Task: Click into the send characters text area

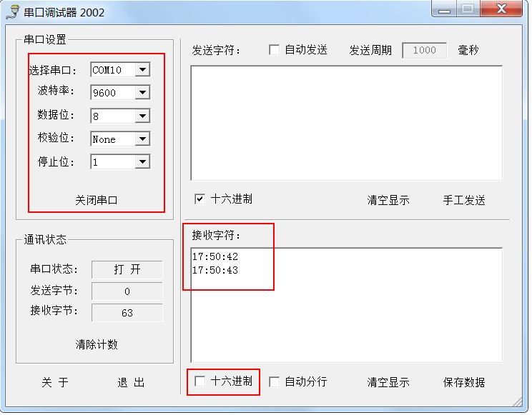Action: coord(346,123)
